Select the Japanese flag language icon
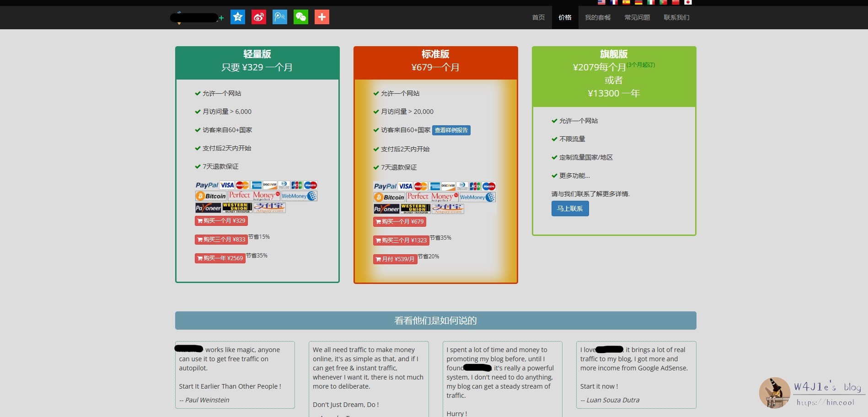 click(688, 2)
